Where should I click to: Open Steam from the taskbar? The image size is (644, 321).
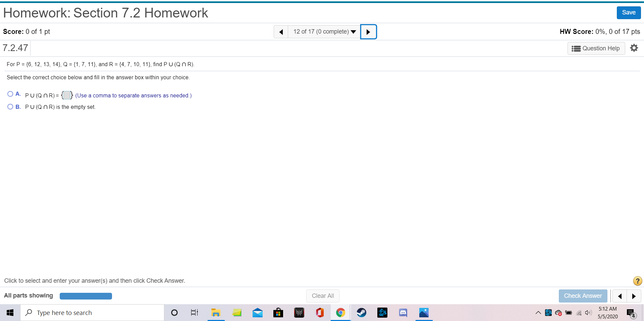coord(361,313)
